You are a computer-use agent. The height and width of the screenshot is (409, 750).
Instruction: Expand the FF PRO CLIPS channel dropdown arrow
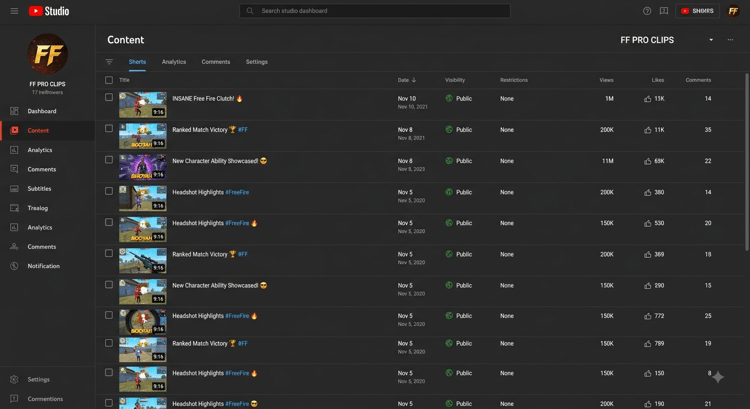click(x=711, y=40)
